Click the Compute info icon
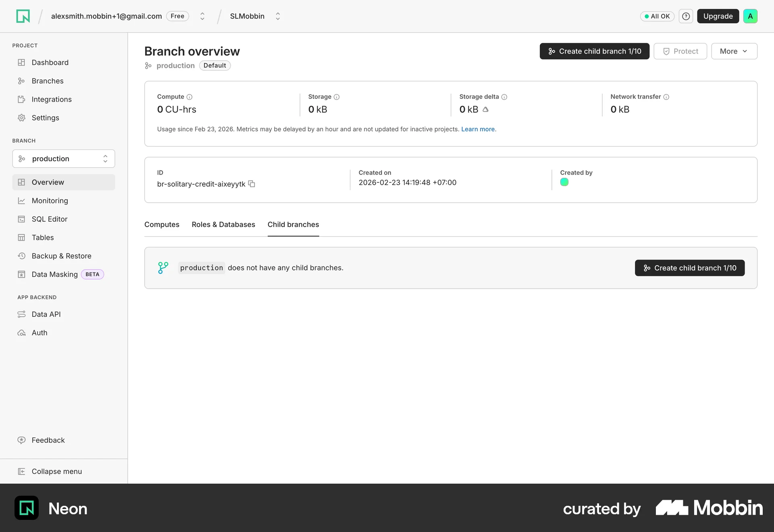This screenshot has height=532, width=774. point(189,97)
